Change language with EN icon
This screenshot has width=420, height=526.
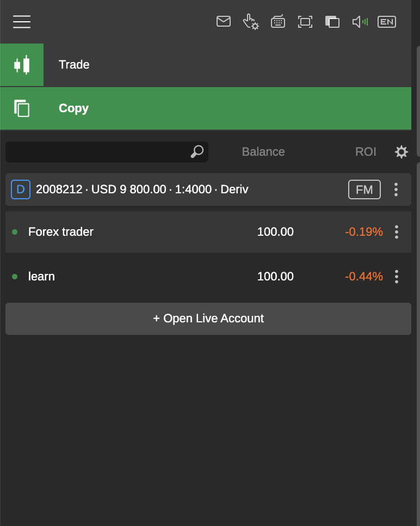click(x=387, y=22)
